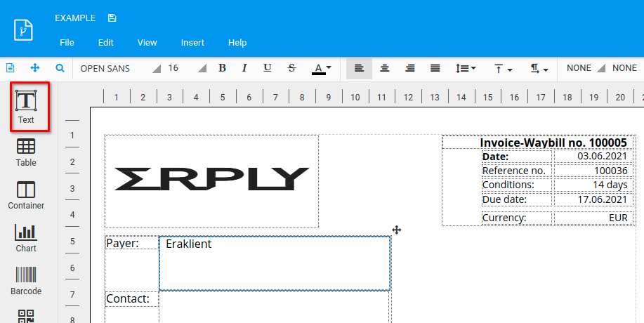Open the OPEN SANS font dropdown
Viewport: 644px width, 323px height.
click(x=120, y=69)
